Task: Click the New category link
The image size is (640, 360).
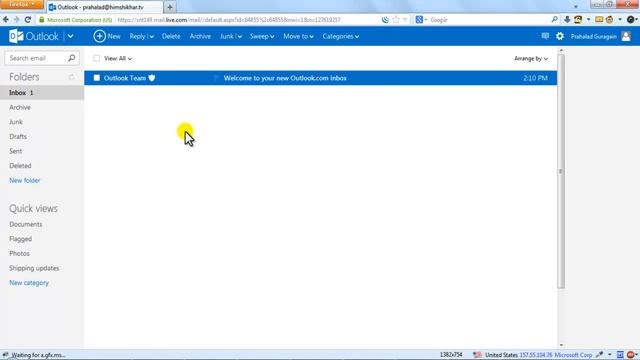Action: (29, 283)
